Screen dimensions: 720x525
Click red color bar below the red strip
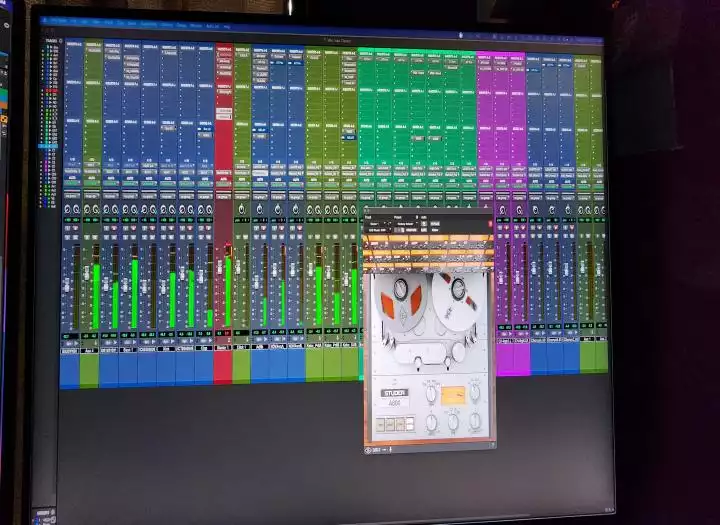tap(223, 367)
